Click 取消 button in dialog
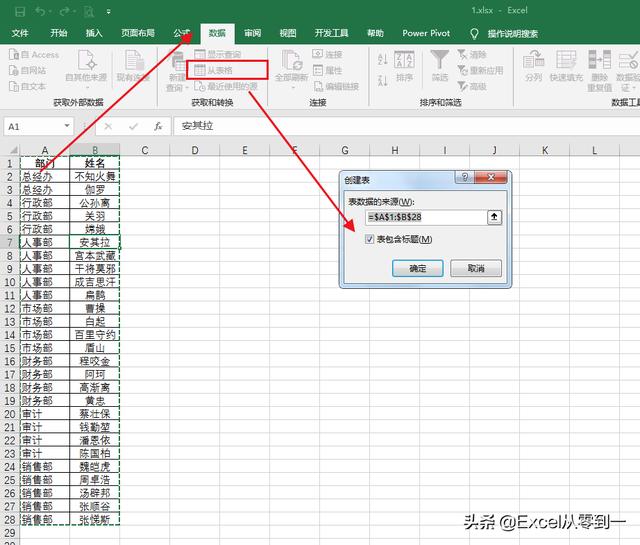The width and height of the screenshot is (640, 545). (x=476, y=269)
